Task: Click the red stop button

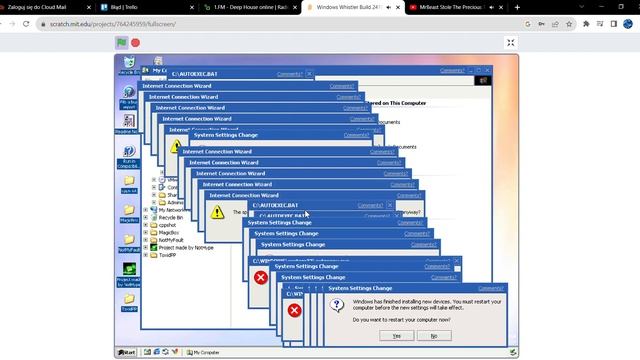Action: tap(136, 43)
